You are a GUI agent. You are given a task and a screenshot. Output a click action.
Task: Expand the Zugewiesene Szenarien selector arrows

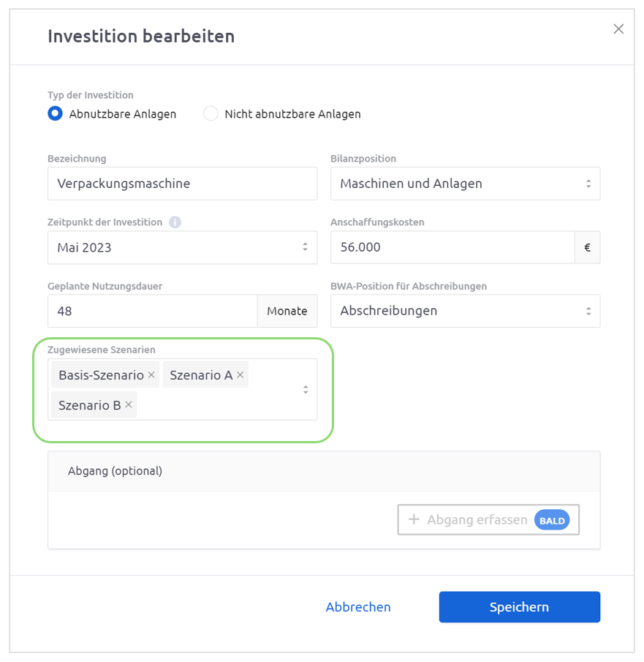[x=306, y=390]
